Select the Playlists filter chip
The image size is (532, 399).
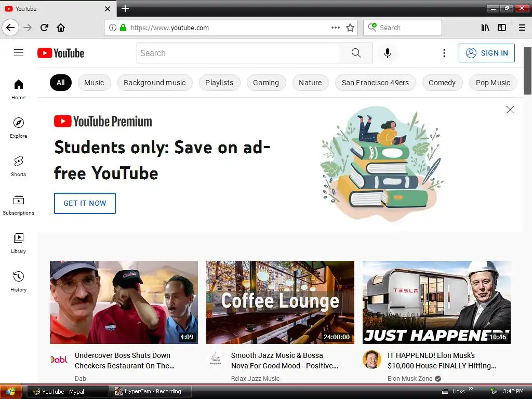[220, 83]
